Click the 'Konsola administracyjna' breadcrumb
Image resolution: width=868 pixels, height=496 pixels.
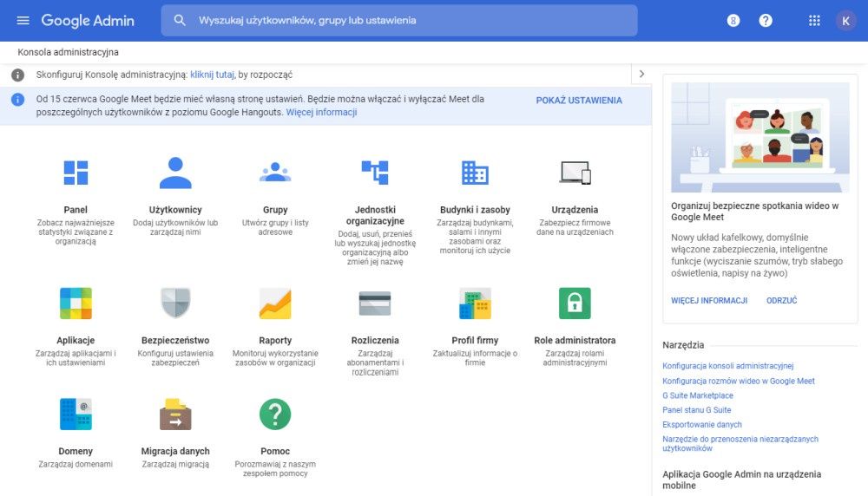coord(68,52)
